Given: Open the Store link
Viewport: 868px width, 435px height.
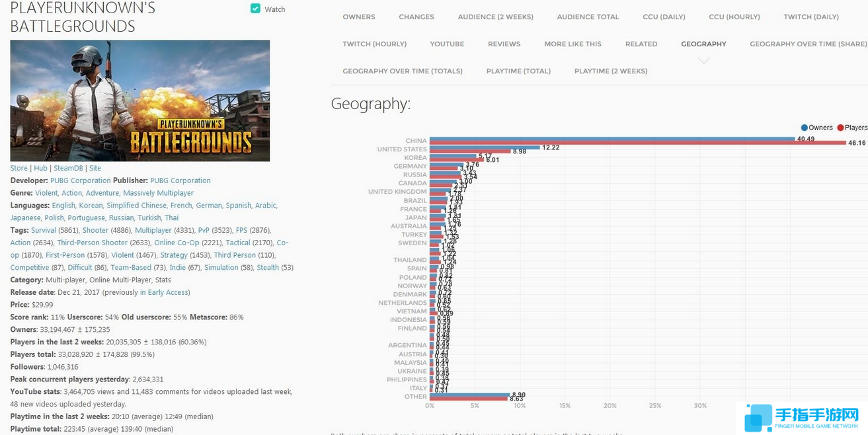Looking at the screenshot, I should [19, 169].
